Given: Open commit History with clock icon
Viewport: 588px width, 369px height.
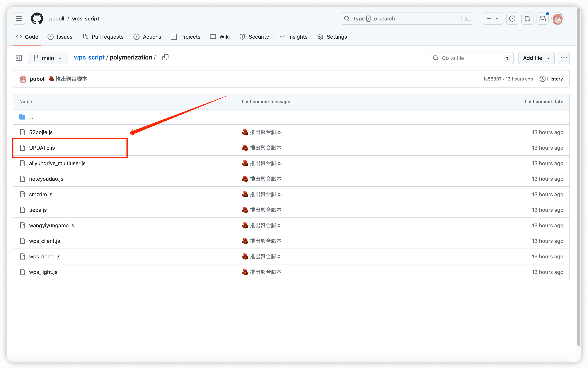Looking at the screenshot, I should [551, 79].
